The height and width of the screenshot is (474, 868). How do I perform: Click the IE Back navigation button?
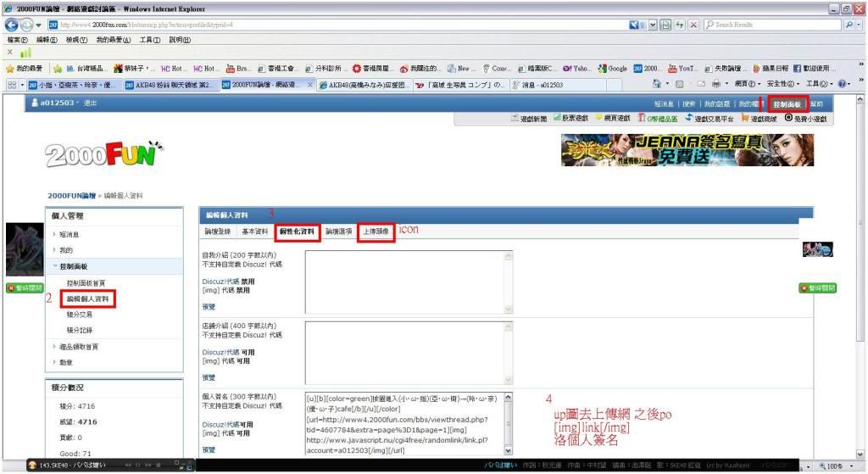pos(12,25)
